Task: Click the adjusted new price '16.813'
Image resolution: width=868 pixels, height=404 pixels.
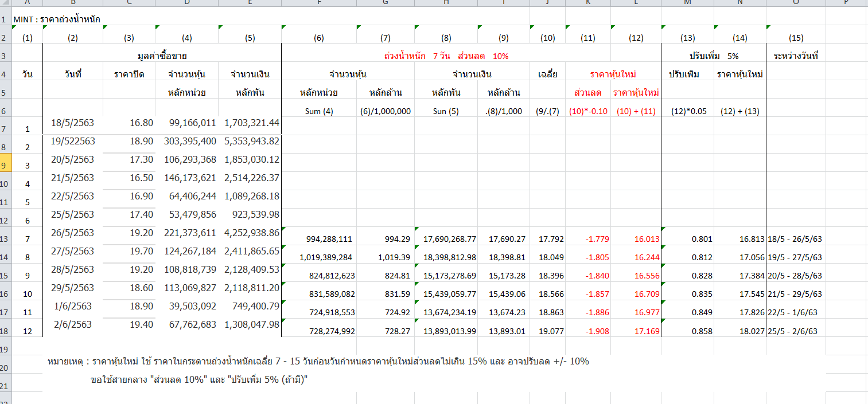Action: (x=752, y=240)
